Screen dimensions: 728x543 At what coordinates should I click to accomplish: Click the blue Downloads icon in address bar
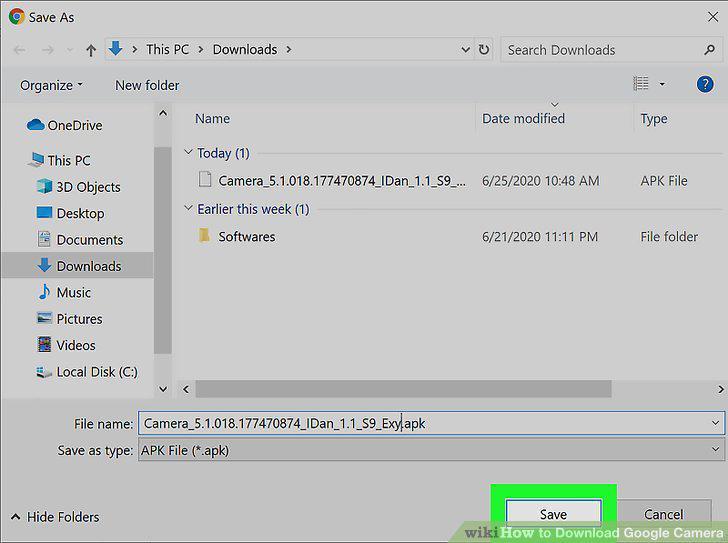(115, 48)
